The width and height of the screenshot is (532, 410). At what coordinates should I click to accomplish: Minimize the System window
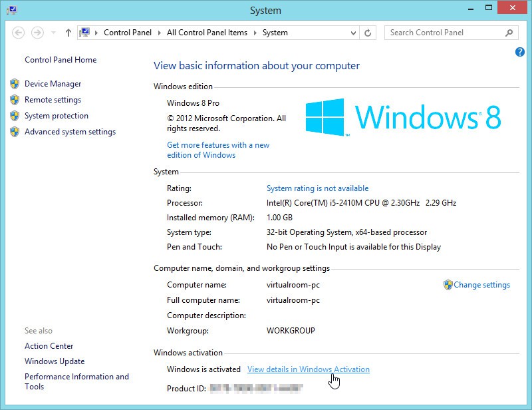pos(471,9)
